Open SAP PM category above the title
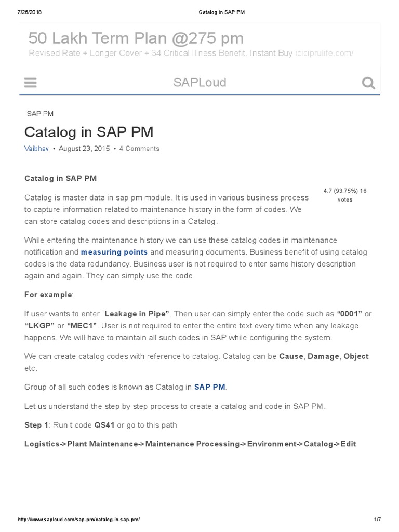Screen dimensions: 399x532 pyautogui.click(x=40, y=114)
